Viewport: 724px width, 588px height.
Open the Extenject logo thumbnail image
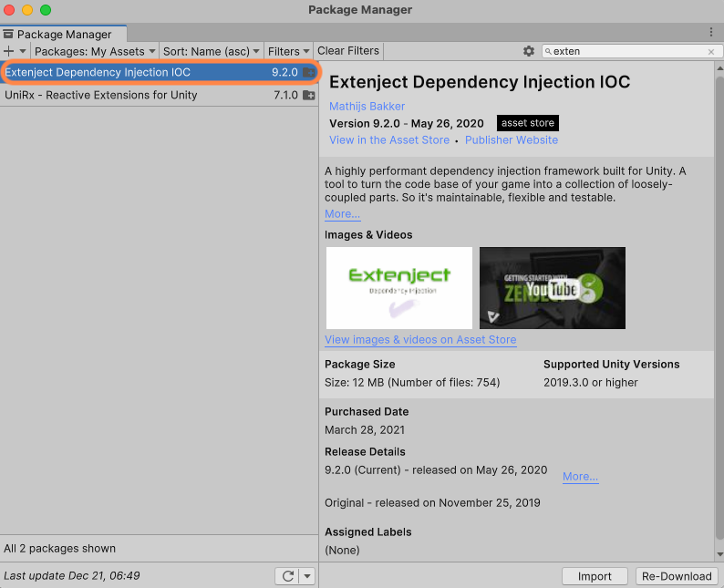click(x=399, y=288)
